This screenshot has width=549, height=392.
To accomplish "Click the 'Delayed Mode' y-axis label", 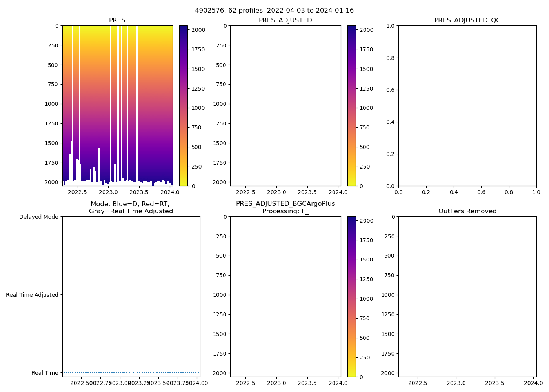I will click(38, 217).
